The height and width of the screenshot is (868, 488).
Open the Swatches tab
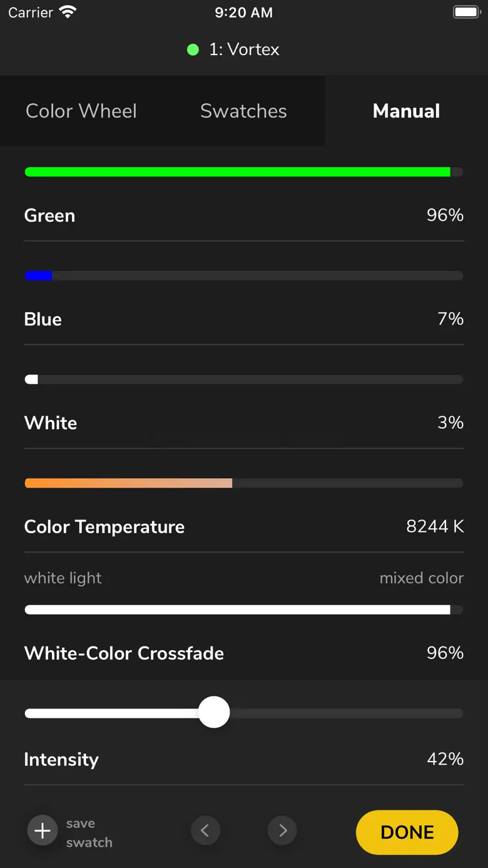(x=243, y=111)
